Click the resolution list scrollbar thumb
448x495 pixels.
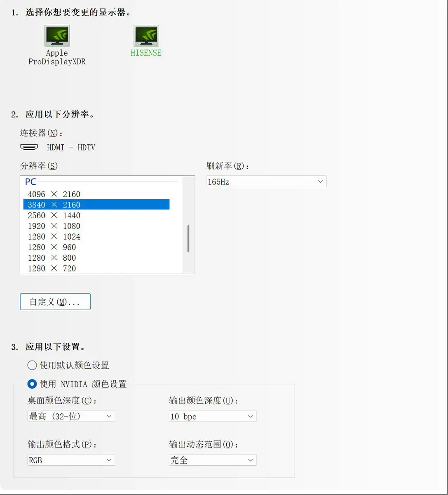coord(188,238)
